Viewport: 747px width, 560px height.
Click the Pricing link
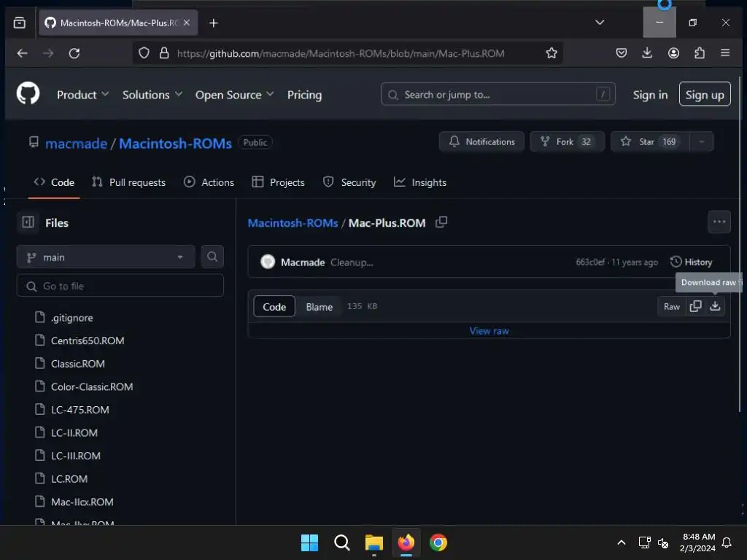point(304,95)
